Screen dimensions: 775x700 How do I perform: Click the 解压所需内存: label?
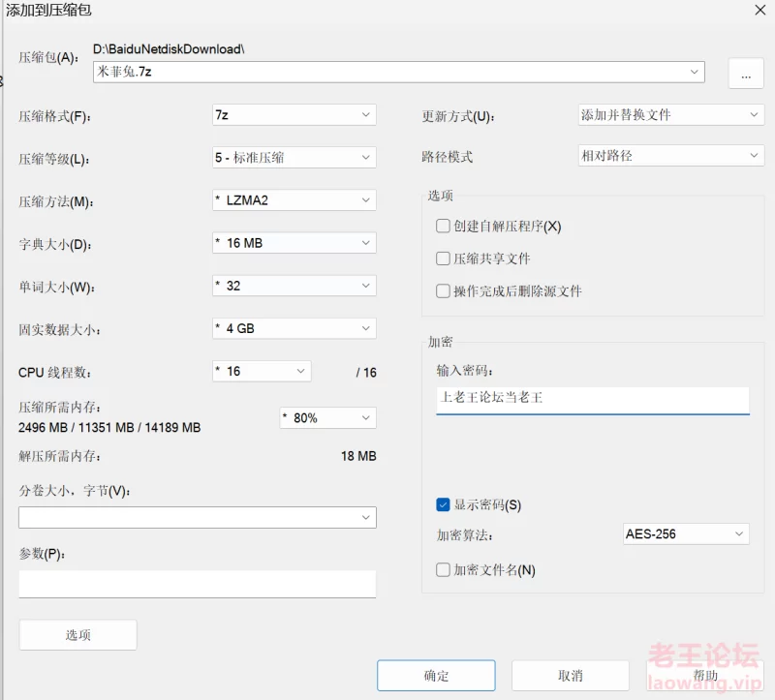pyautogui.click(x=60, y=456)
